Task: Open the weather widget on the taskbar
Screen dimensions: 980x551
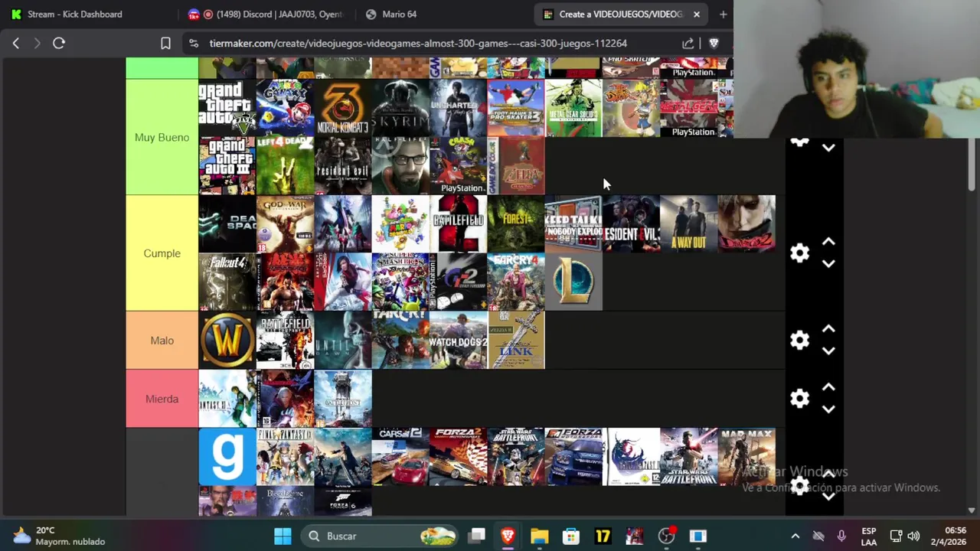Action: pyautogui.click(x=58, y=536)
